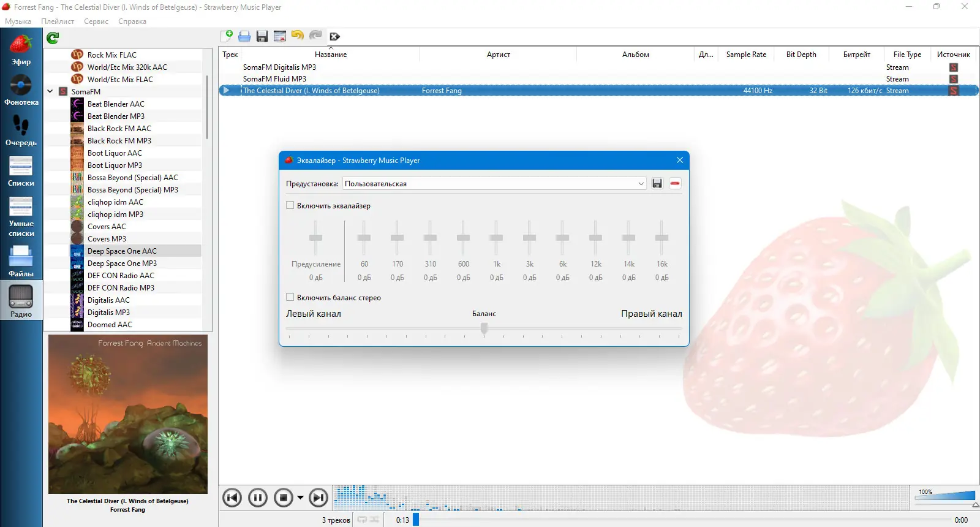This screenshot has width=980, height=527.
Task: Sort playlist by Sample Rate column
Action: (x=746, y=55)
